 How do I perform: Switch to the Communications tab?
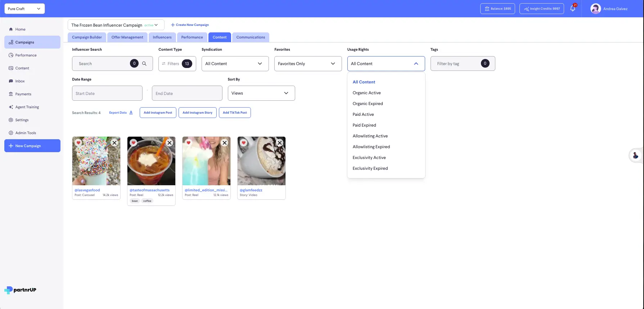(x=251, y=37)
